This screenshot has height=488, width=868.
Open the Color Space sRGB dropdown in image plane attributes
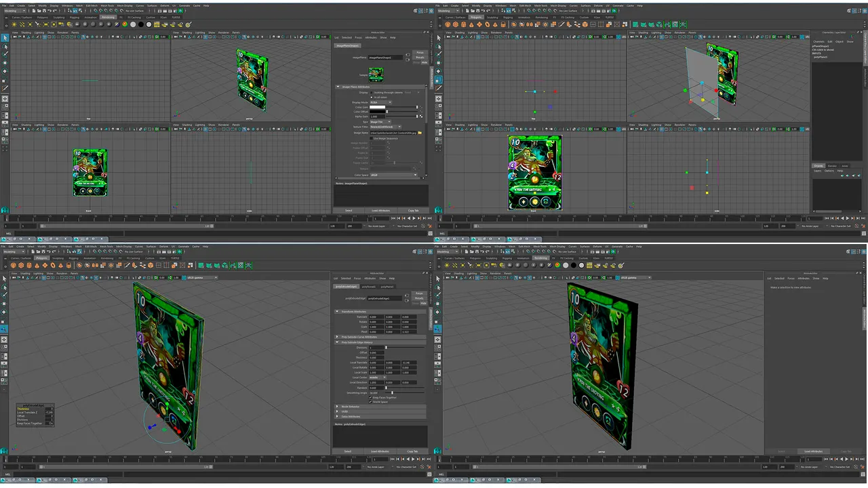click(x=393, y=175)
